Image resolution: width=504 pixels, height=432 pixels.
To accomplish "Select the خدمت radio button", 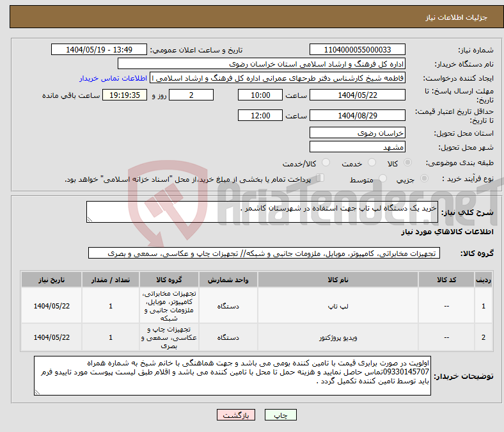I will [372, 163].
